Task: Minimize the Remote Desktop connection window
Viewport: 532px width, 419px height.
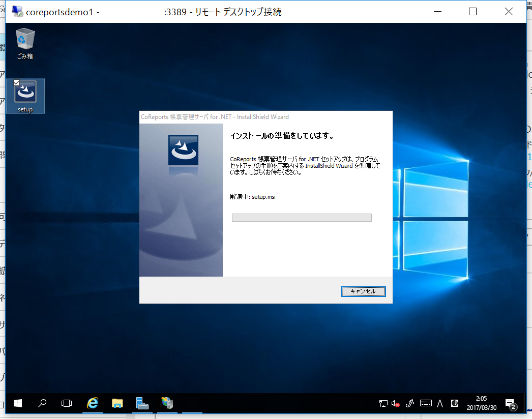Action: pos(438,12)
